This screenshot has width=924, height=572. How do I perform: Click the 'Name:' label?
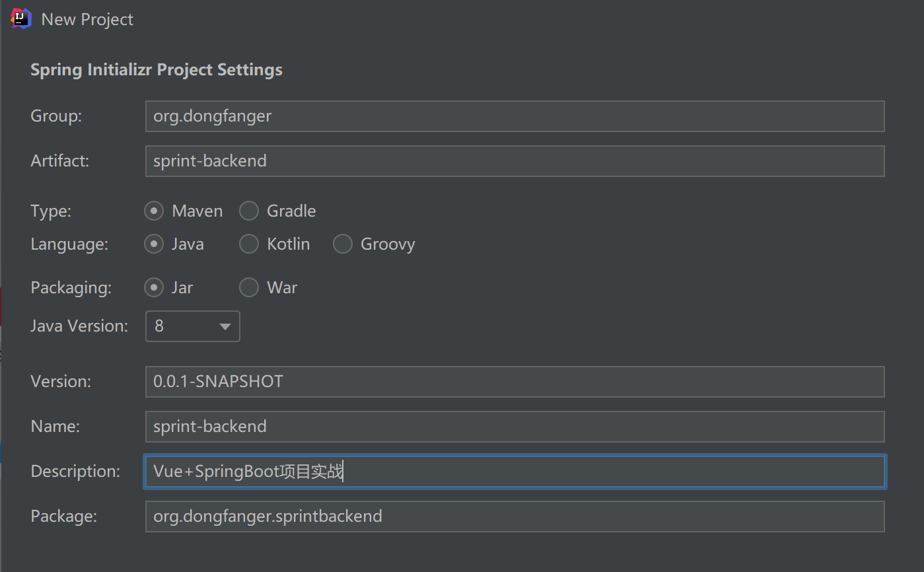click(x=55, y=427)
